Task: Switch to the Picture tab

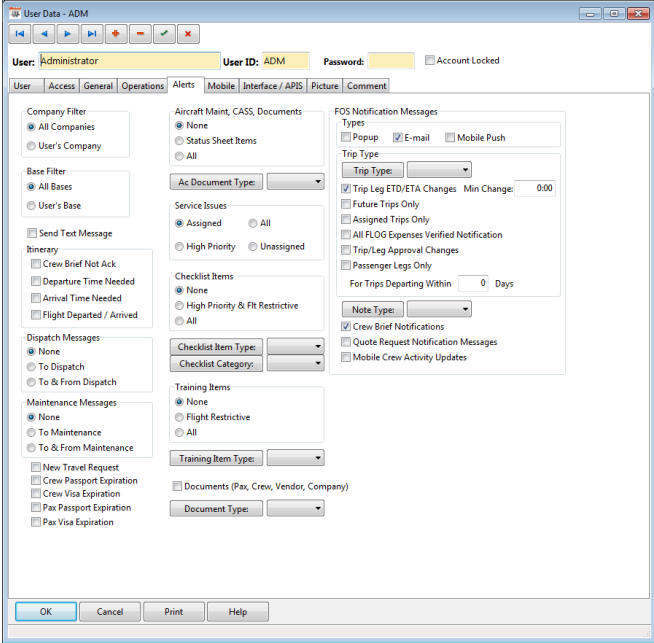Action: coord(325,86)
